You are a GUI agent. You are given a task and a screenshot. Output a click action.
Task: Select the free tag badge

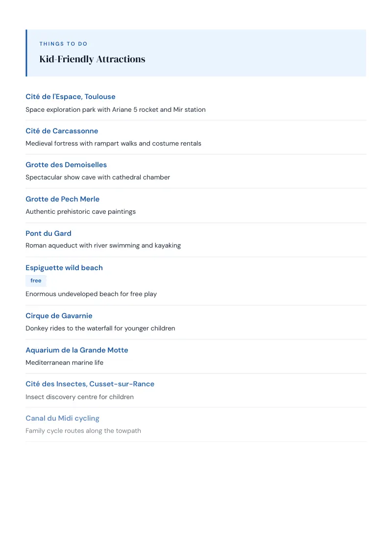coord(36,280)
